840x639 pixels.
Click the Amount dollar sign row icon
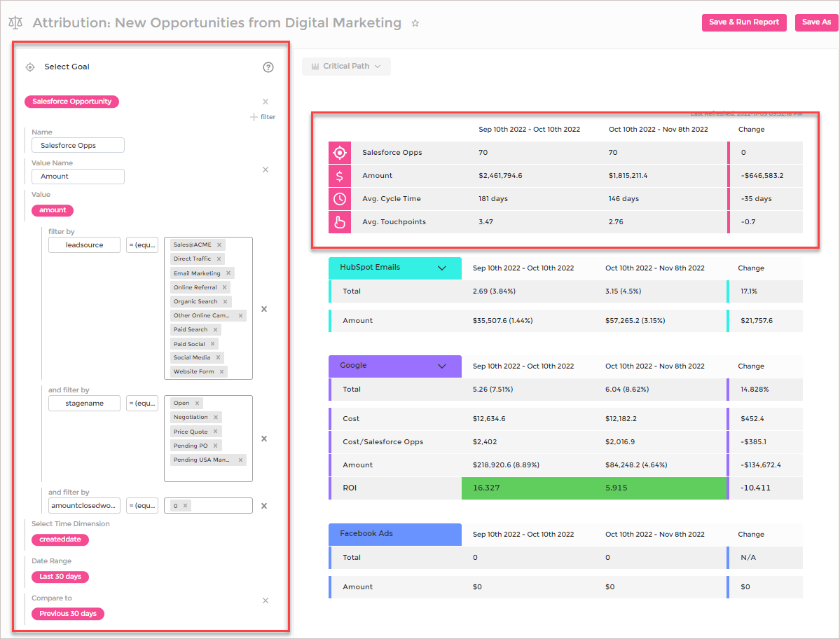pos(340,176)
